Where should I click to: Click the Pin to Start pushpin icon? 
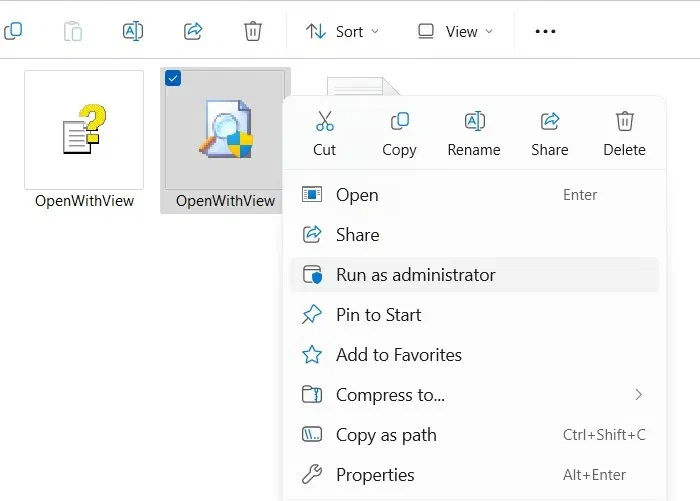coord(312,315)
